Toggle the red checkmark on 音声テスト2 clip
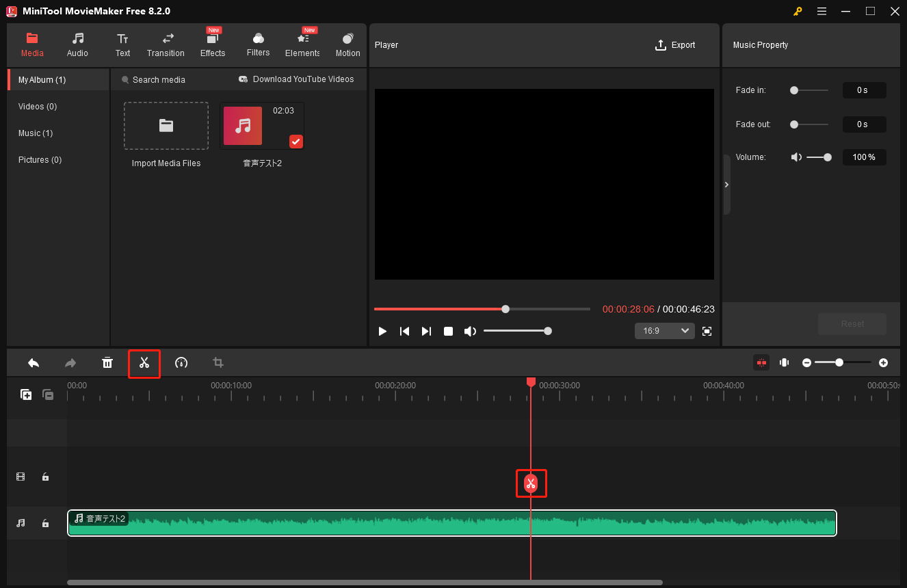The height and width of the screenshot is (588, 907). click(296, 142)
